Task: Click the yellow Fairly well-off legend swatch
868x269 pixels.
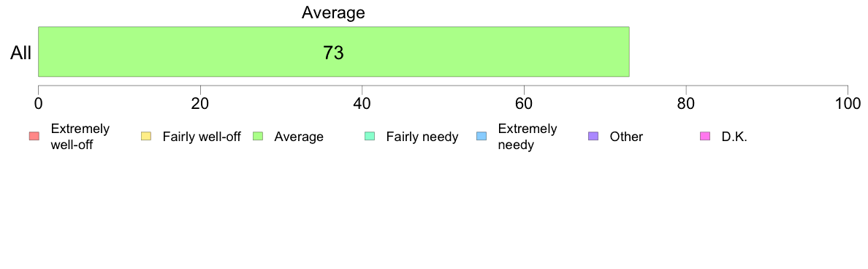Action: [x=146, y=136]
